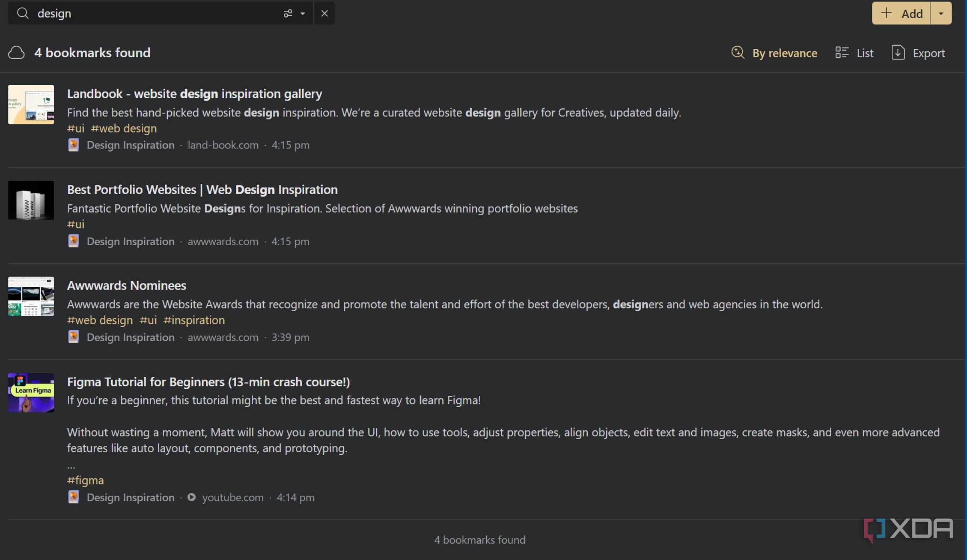Open Figma Tutorial for Beginners bookmark
The image size is (967, 560).
(208, 382)
